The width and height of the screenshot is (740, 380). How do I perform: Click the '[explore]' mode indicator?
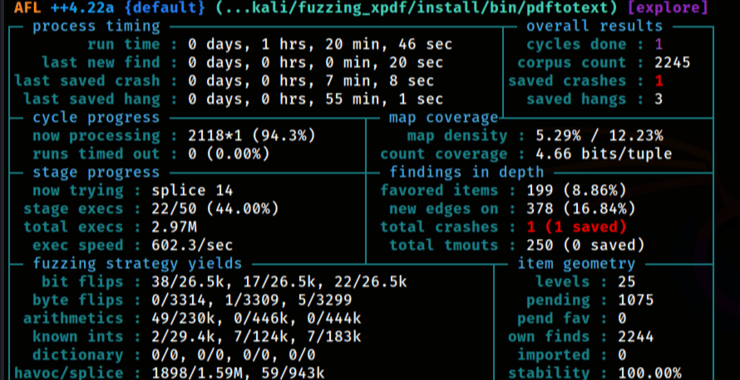668,8
